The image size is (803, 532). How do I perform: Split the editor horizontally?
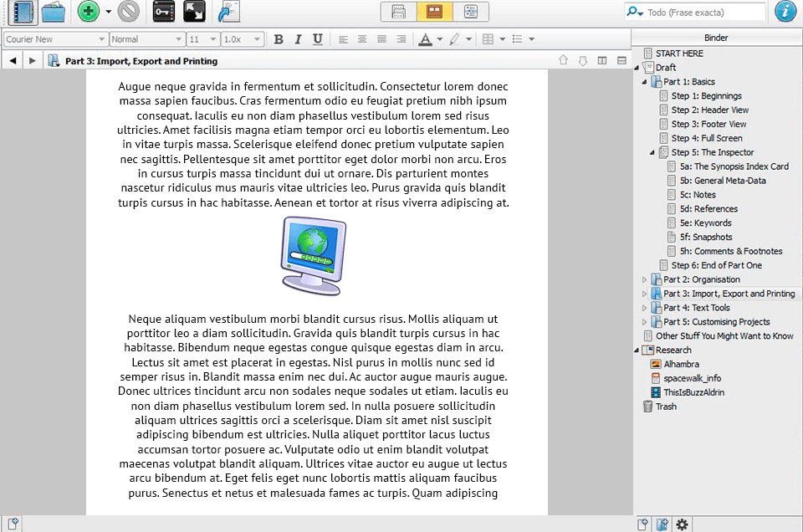coord(621,60)
